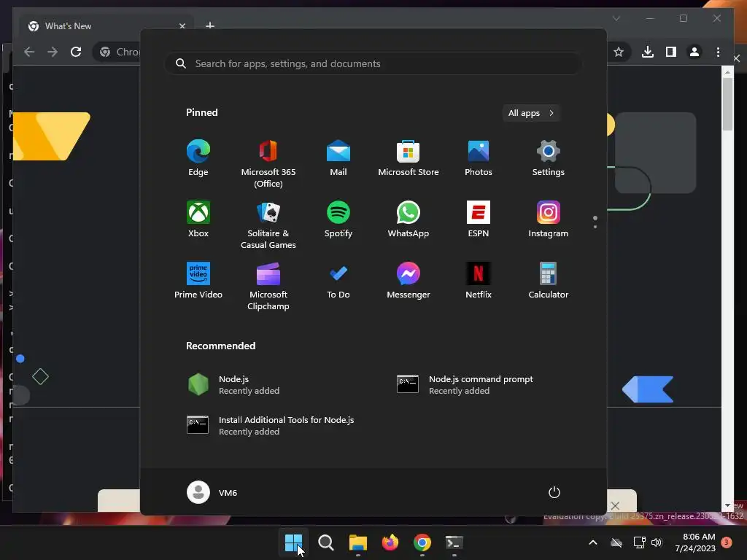Open WhatsApp
The width and height of the screenshot is (747, 560).
(409, 219)
